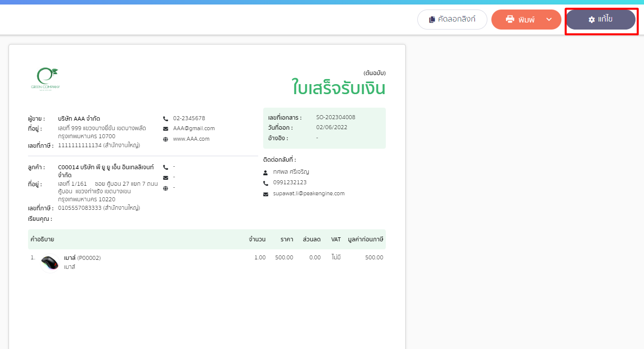
Task: Click the printer icon on the พิมพ์ button
Action: [510, 20]
